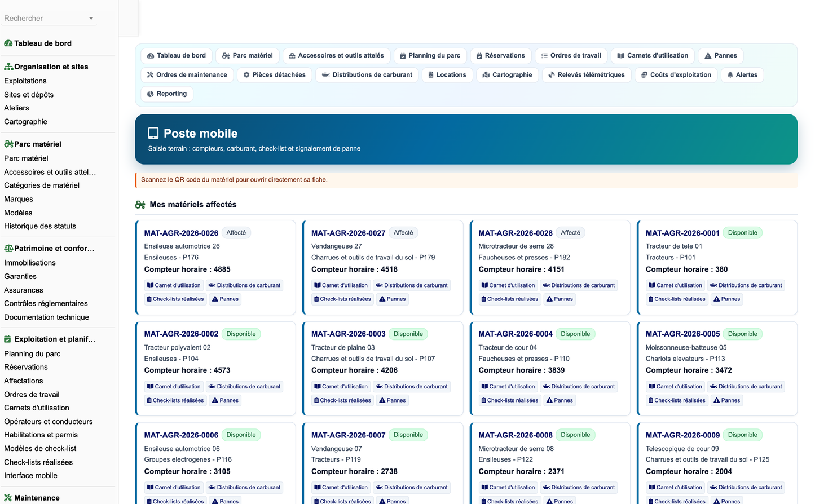Open Carnet d'utilisation for MAT-AGR-2026-0026

coord(174,285)
